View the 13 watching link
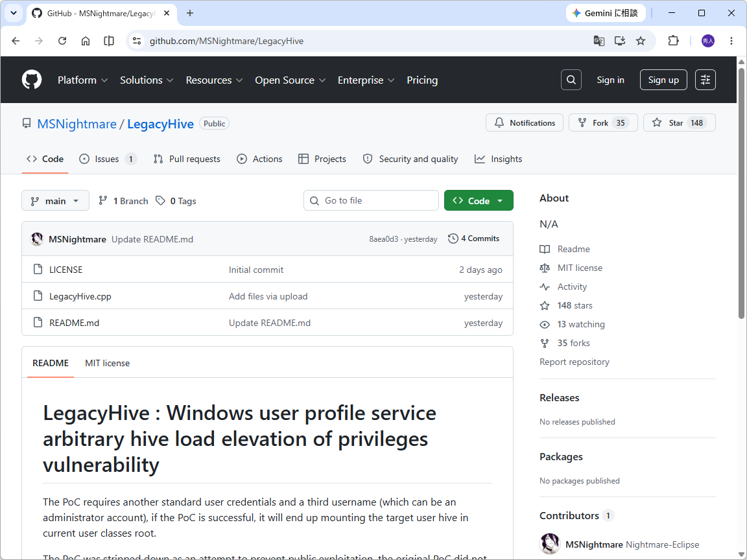This screenshot has height=560, width=747. (572, 324)
